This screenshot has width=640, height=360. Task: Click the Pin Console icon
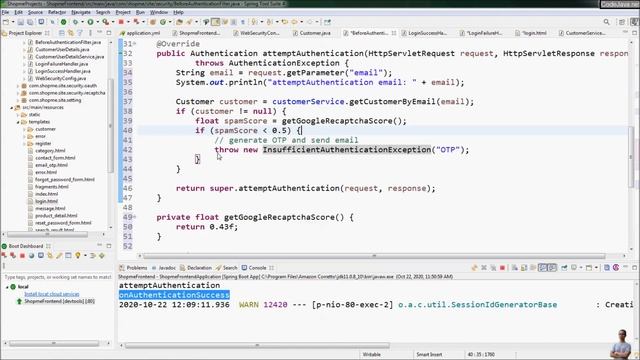coord(564,268)
